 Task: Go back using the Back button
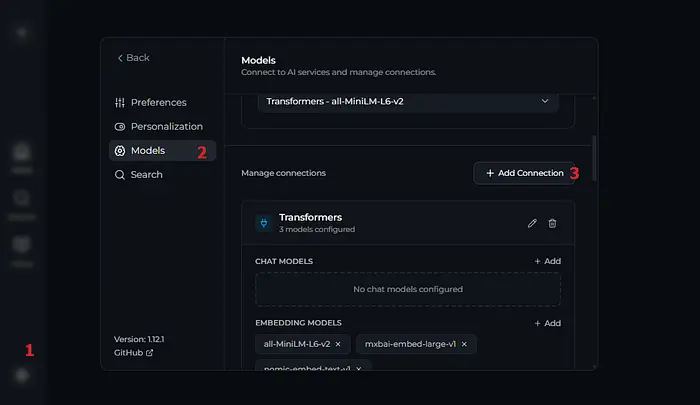pos(133,58)
